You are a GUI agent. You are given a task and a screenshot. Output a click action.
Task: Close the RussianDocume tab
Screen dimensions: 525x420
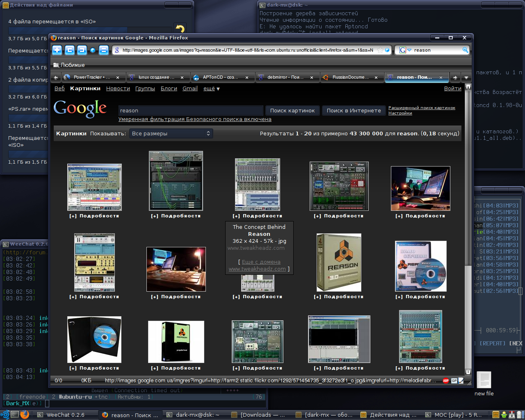point(376,77)
